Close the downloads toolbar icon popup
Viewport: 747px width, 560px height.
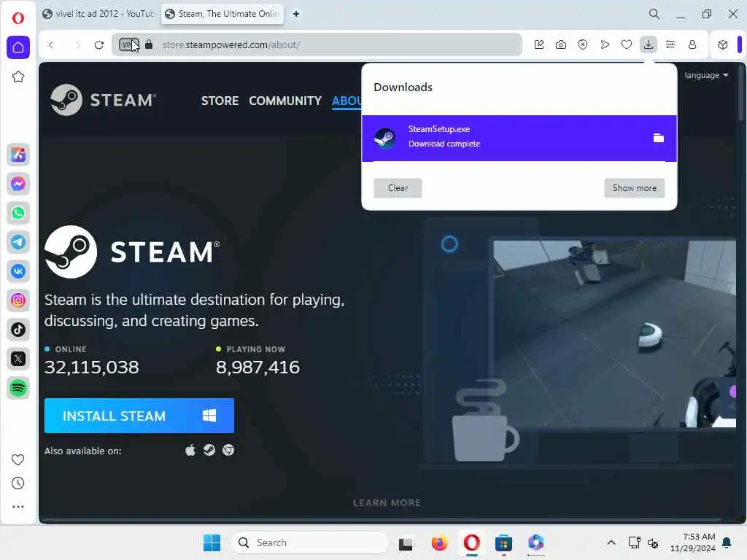pos(649,44)
